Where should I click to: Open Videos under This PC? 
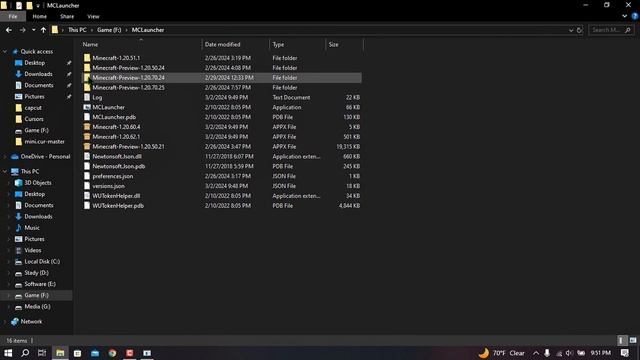tap(33, 250)
